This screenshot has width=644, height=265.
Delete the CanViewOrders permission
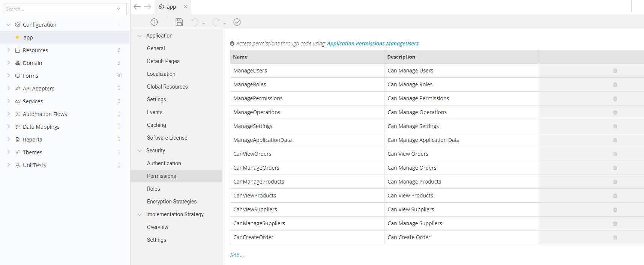click(x=615, y=154)
